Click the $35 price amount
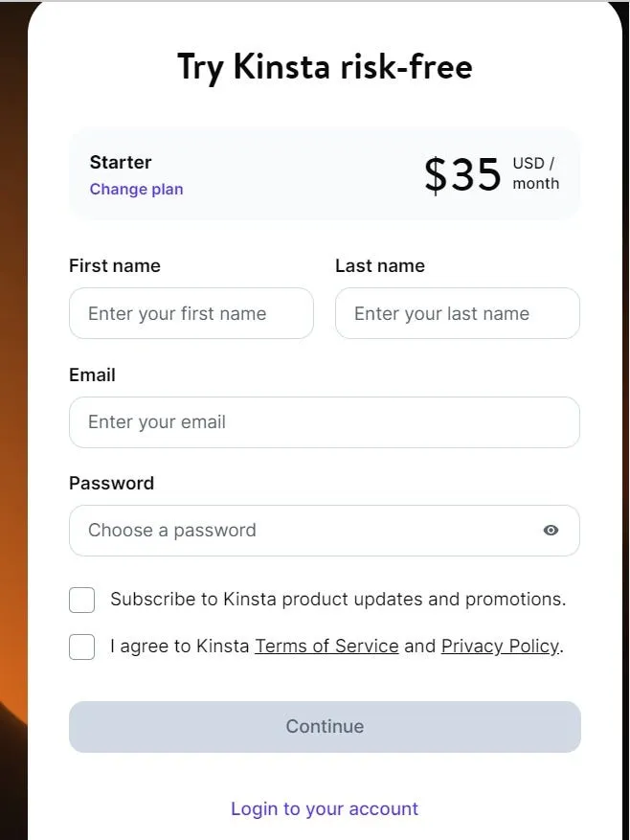The height and width of the screenshot is (840, 630). click(463, 174)
